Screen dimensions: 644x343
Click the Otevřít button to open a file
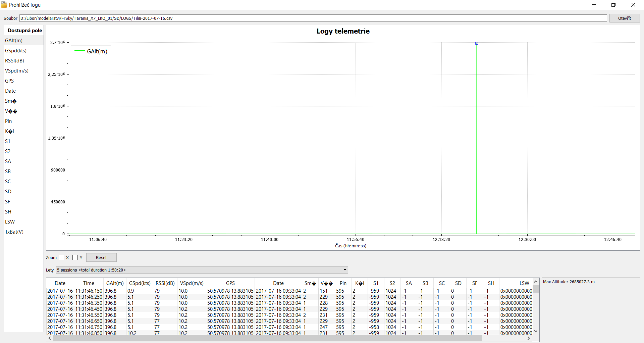(x=624, y=18)
